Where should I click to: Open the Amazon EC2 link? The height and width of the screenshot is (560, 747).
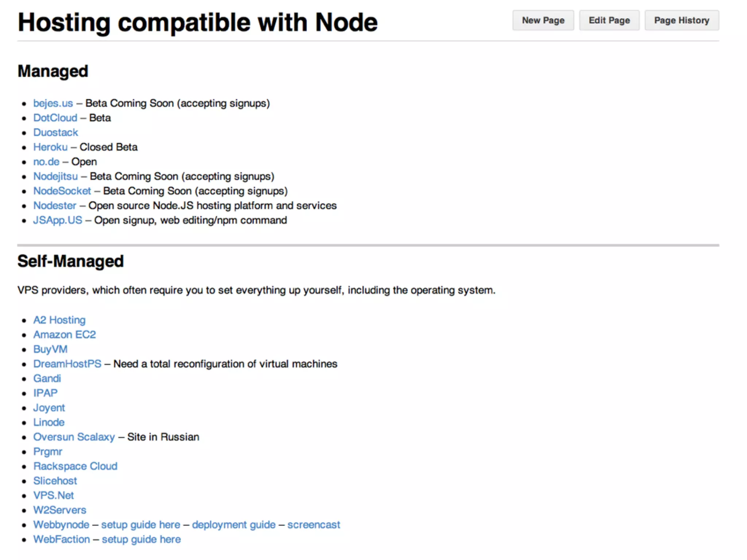(65, 334)
